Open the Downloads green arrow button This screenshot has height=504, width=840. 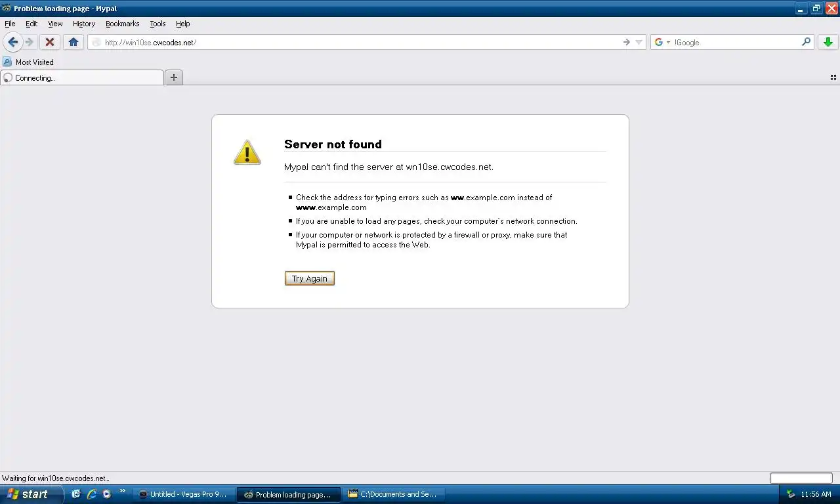click(828, 42)
